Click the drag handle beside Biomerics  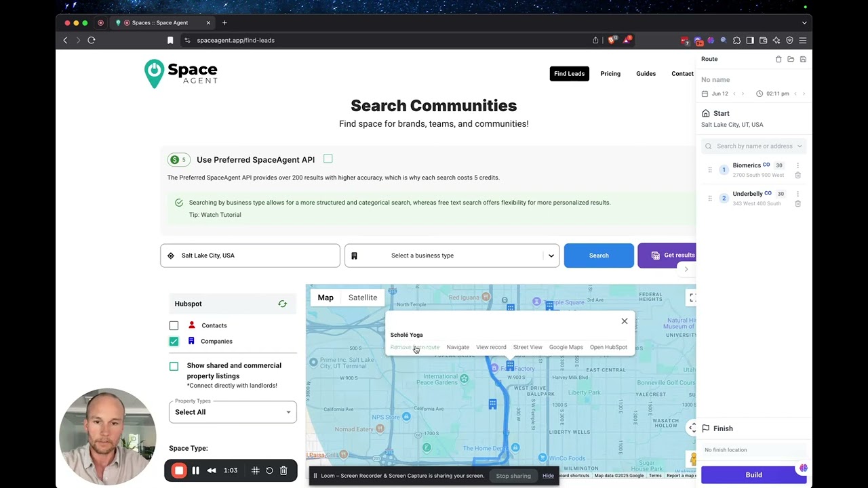[x=710, y=170]
